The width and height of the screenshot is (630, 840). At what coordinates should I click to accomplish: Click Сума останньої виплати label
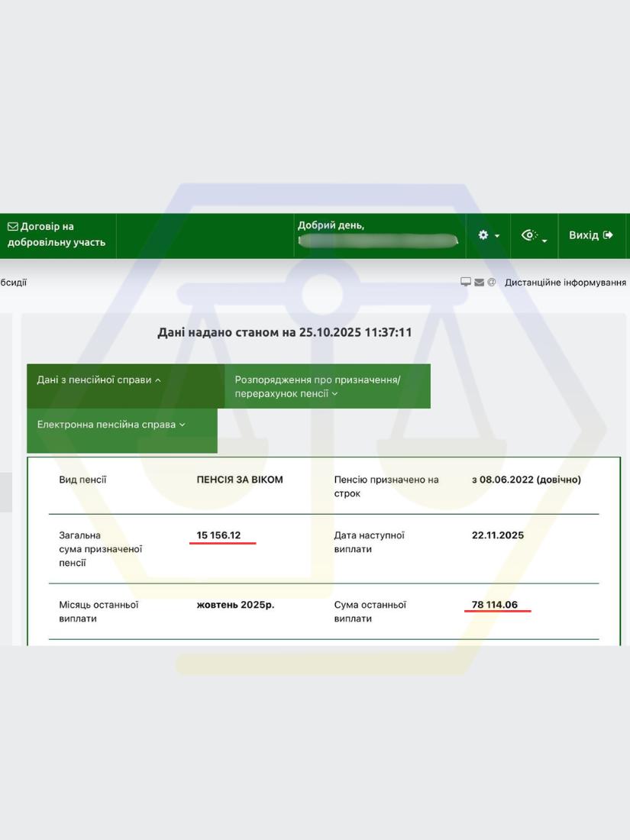370,612
